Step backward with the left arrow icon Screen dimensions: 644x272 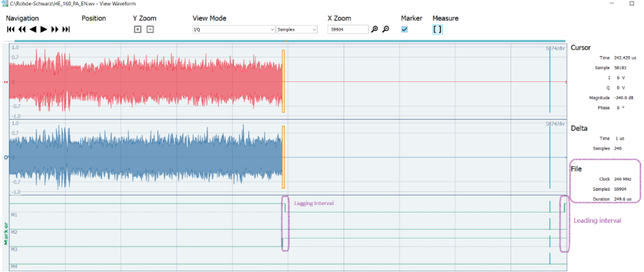(34, 29)
